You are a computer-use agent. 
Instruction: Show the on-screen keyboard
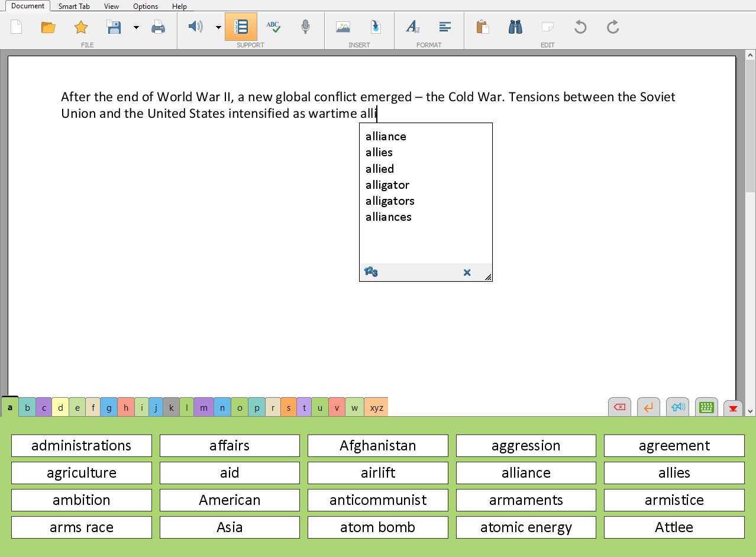pyautogui.click(x=706, y=407)
